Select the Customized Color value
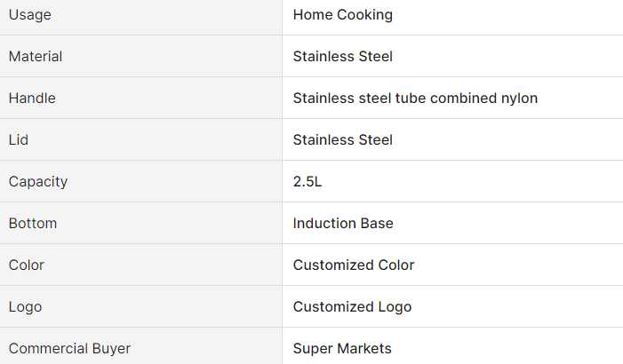This screenshot has width=623, height=364. click(x=354, y=265)
